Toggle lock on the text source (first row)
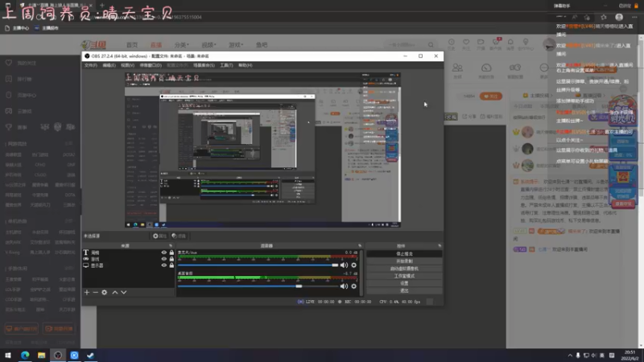 [x=171, y=253]
